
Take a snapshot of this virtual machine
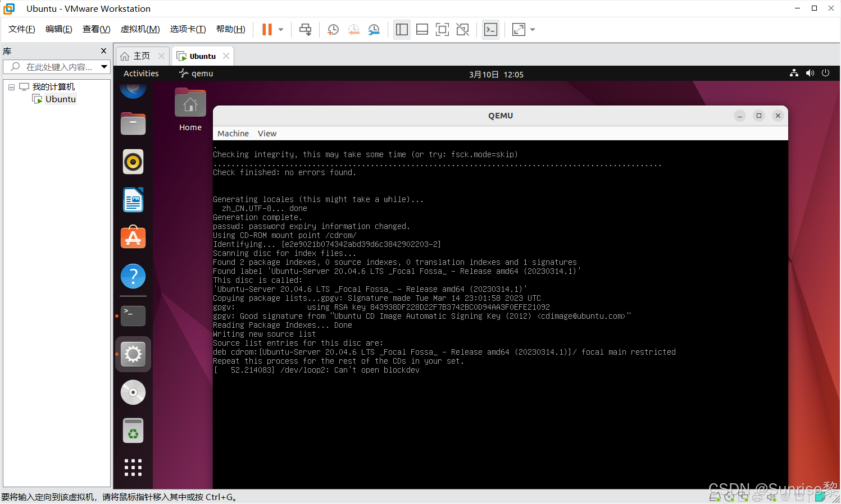(x=333, y=30)
